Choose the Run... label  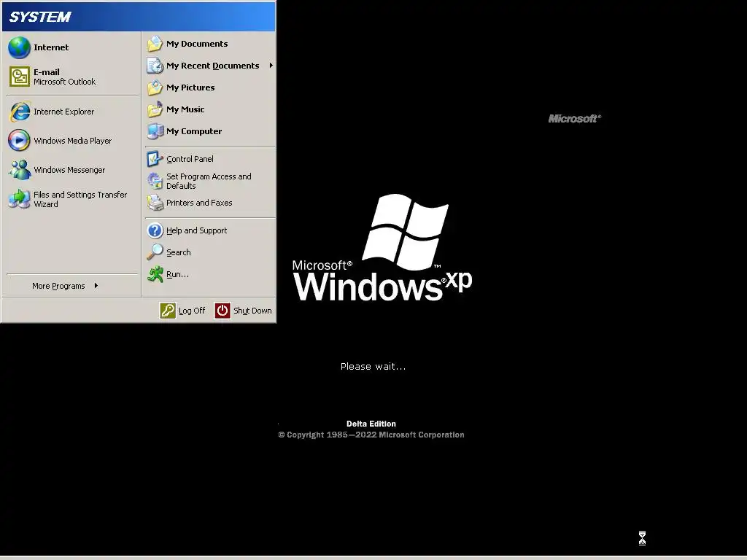click(x=177, y=274)
